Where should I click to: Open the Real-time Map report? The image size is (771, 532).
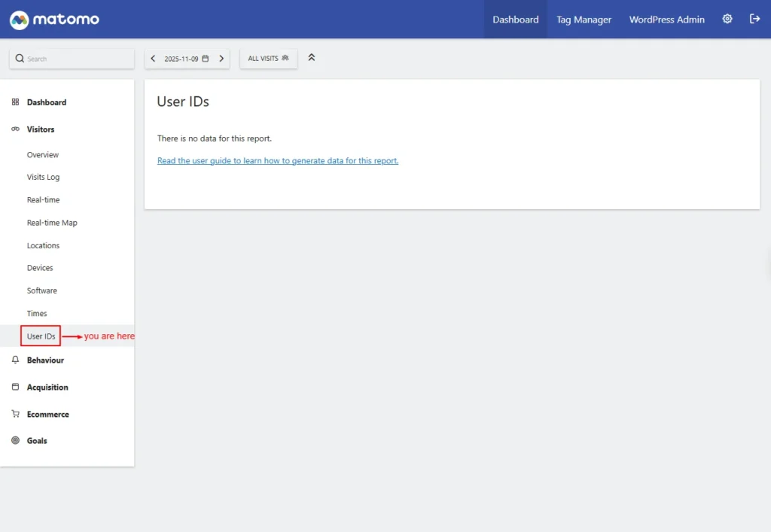coord(52,223)
